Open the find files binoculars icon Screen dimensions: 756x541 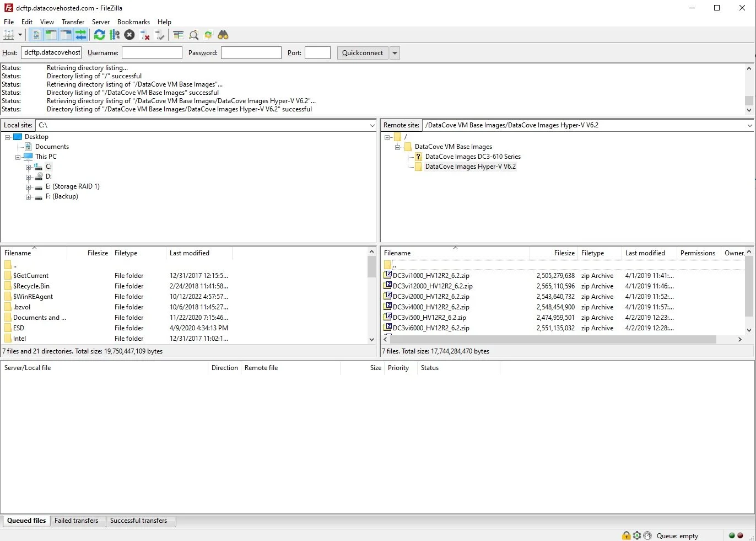223,35
